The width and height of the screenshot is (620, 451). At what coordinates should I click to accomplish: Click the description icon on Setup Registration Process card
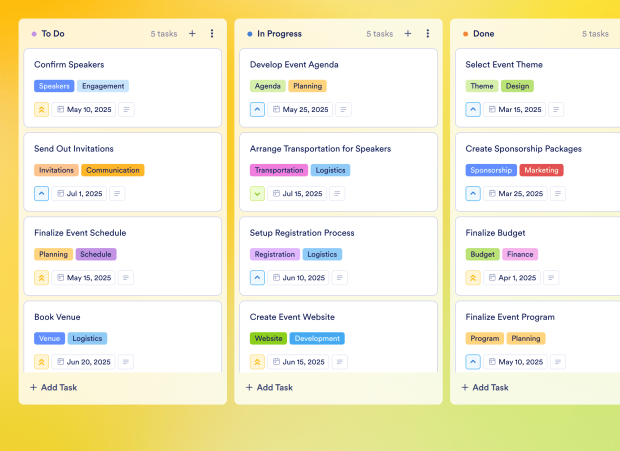click(343, 278)
